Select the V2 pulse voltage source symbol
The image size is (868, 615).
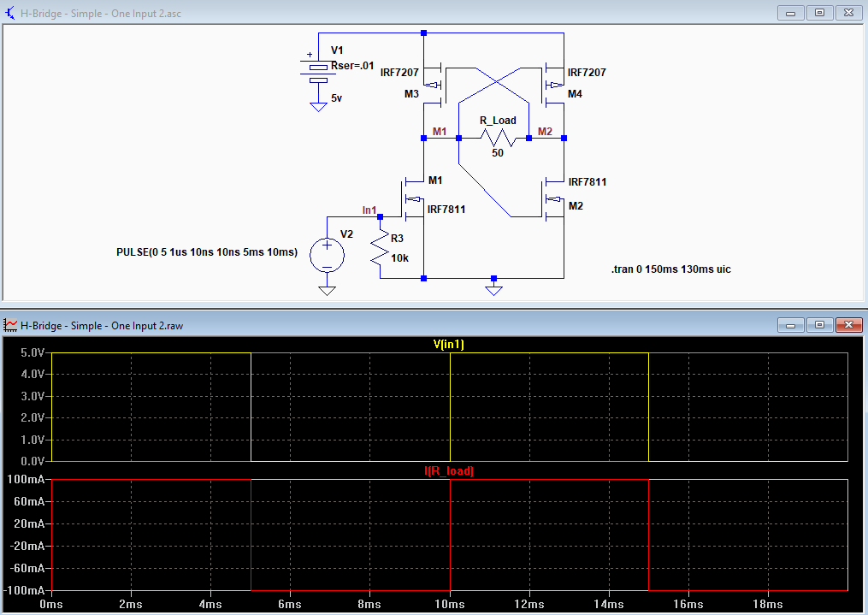[x=328, y=255]
